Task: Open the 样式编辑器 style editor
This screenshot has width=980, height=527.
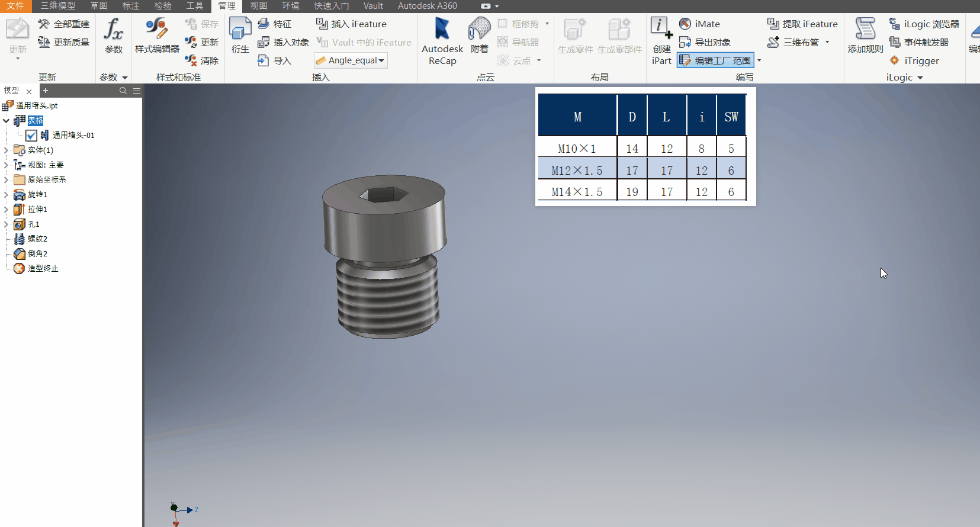Action: tap(157, 30)
